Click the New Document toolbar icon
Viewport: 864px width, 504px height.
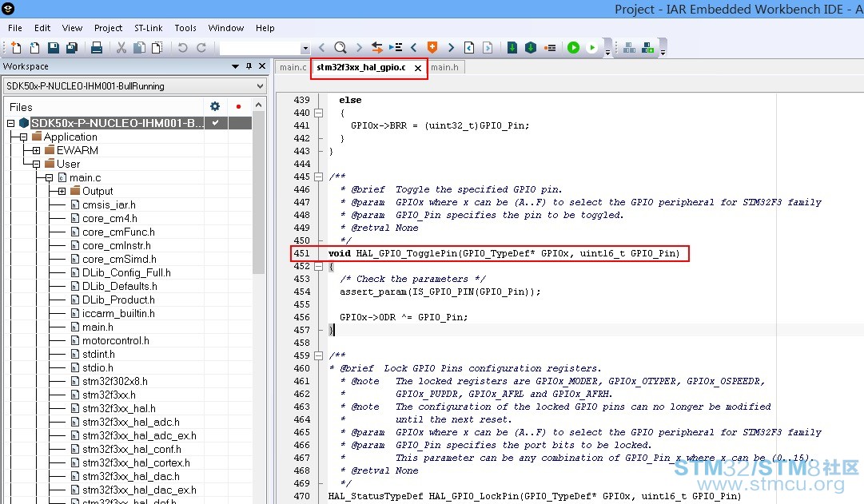tap(16, 48)
